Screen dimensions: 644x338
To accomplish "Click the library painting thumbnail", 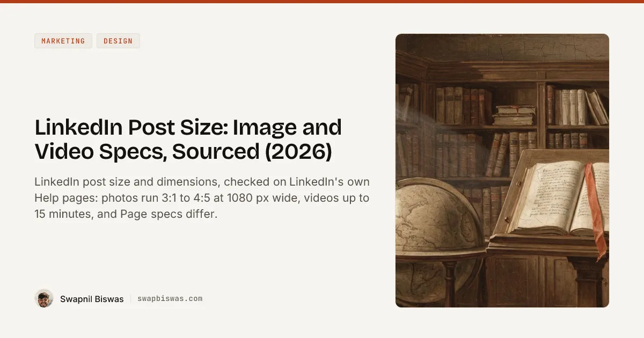I will [502, 171].
